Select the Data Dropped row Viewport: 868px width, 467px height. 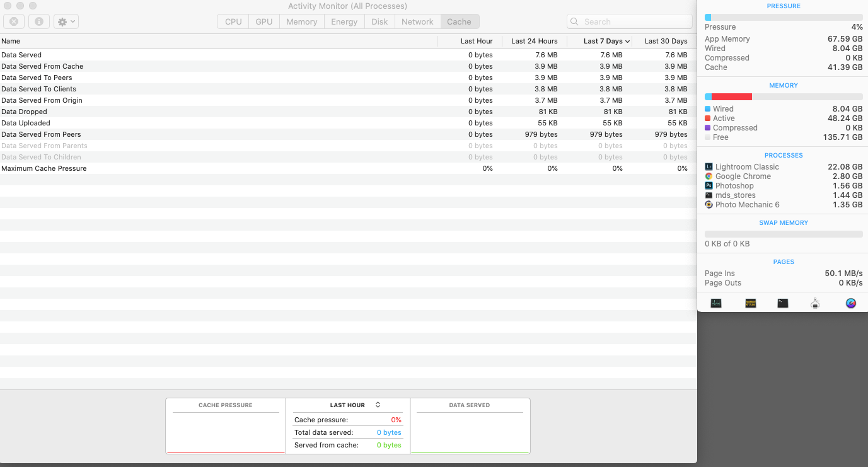348,112
